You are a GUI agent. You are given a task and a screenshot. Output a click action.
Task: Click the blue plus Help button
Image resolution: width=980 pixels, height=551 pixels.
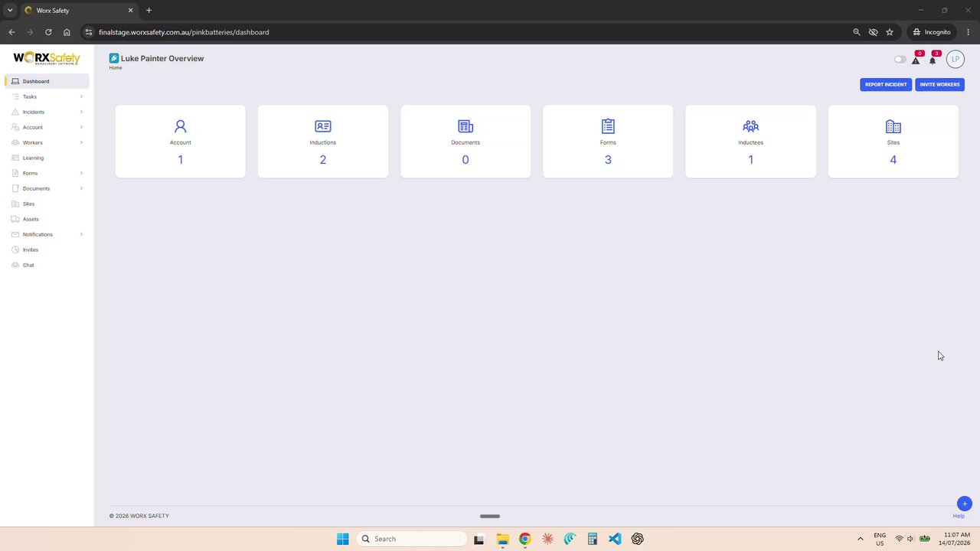(x=965, y=504)
